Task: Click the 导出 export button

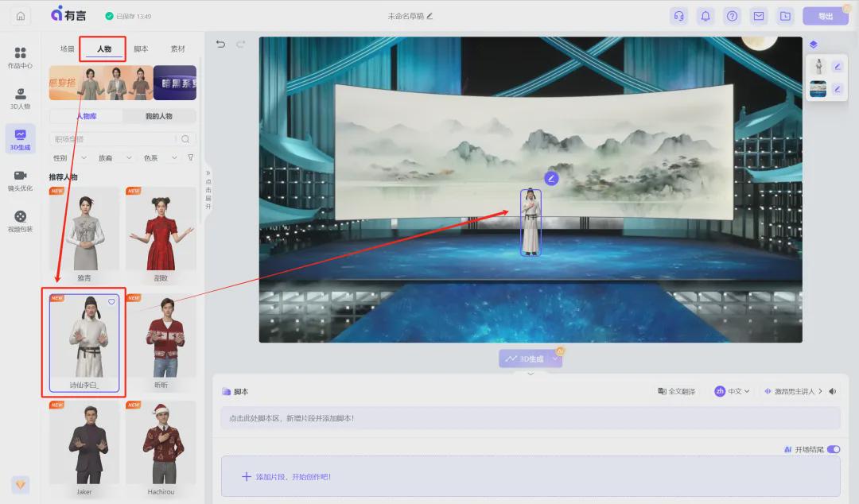Action: tap(826, 15)
